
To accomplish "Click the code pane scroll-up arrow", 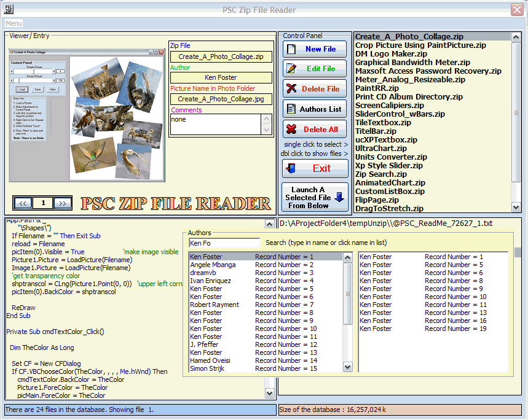I will tap(269, 224).
